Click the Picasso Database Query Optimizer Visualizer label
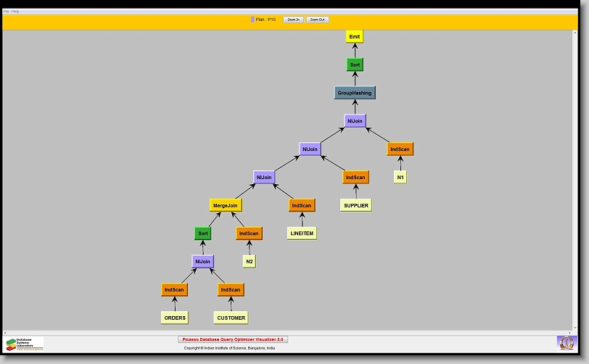Screen dimensions: 589x364 click(233, 339)
